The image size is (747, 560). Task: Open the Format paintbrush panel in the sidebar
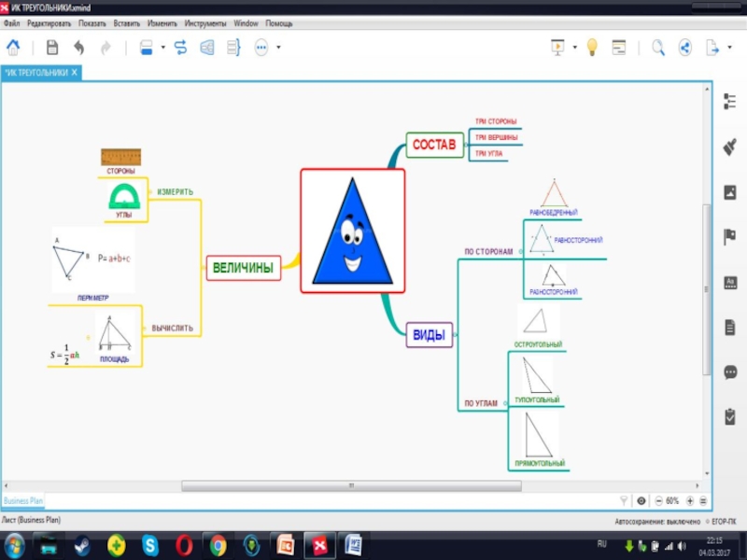pyautogui.click(x=730, y=147)
